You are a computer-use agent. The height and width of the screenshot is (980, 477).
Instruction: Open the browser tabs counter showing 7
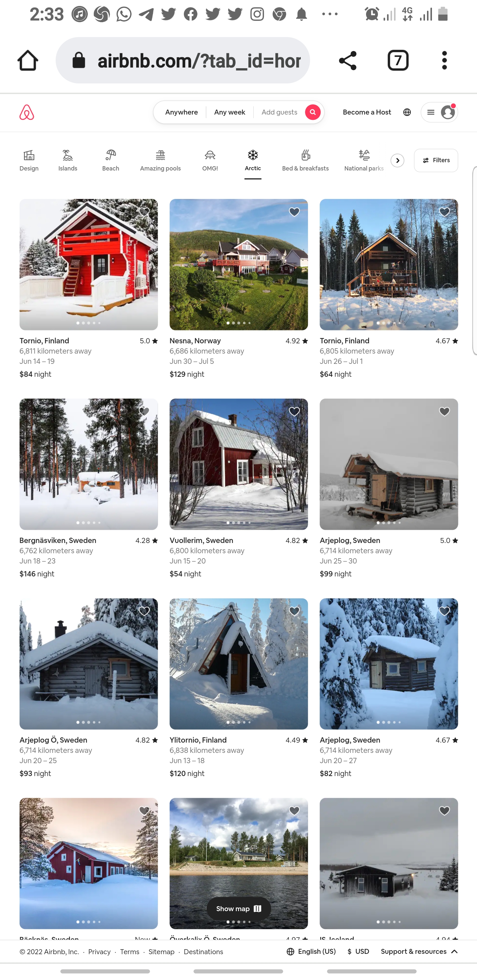[x=398, y=61]
